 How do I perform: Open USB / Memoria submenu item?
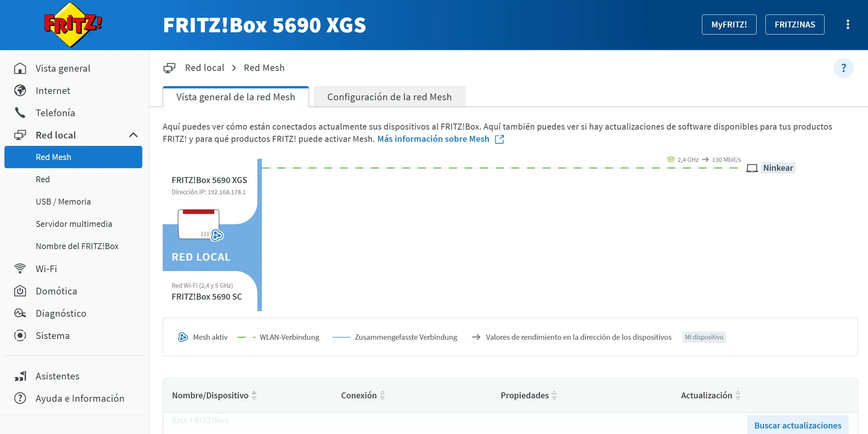click(x=63, y=202)
